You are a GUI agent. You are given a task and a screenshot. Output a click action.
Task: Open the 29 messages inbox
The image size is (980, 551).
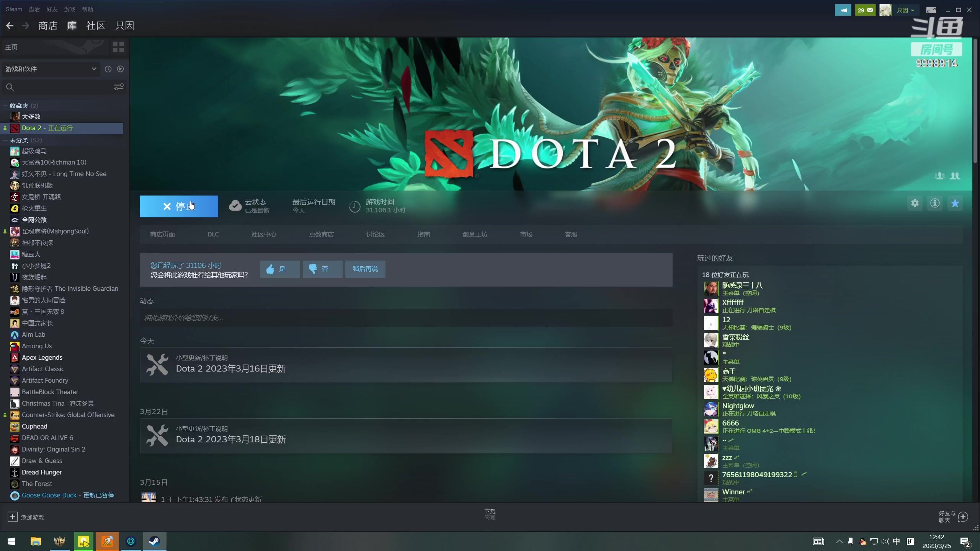tap(865, 10)
